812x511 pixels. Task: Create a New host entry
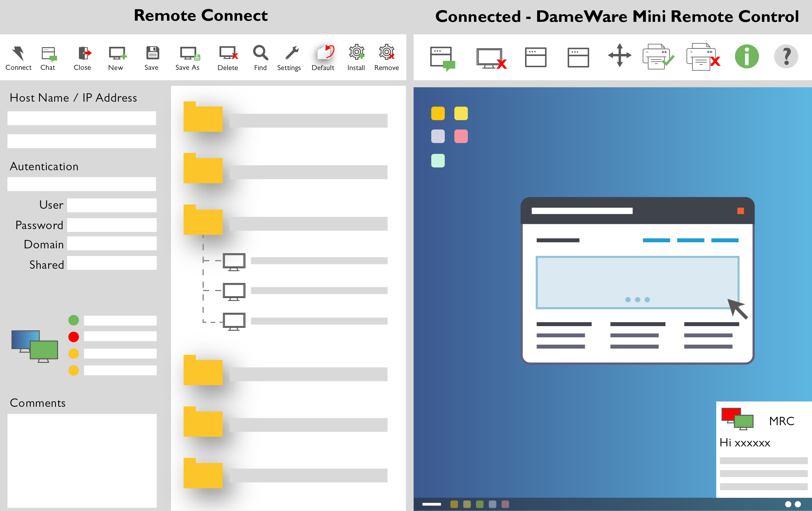point(117,53)
